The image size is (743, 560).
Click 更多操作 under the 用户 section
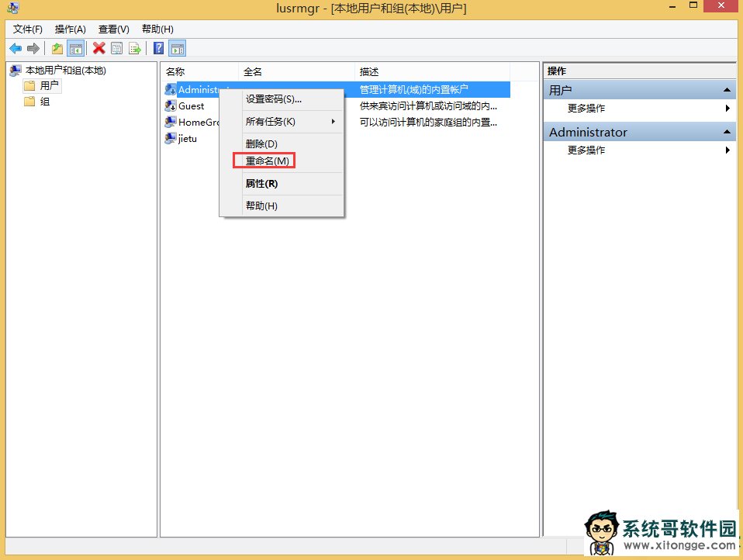586,109
